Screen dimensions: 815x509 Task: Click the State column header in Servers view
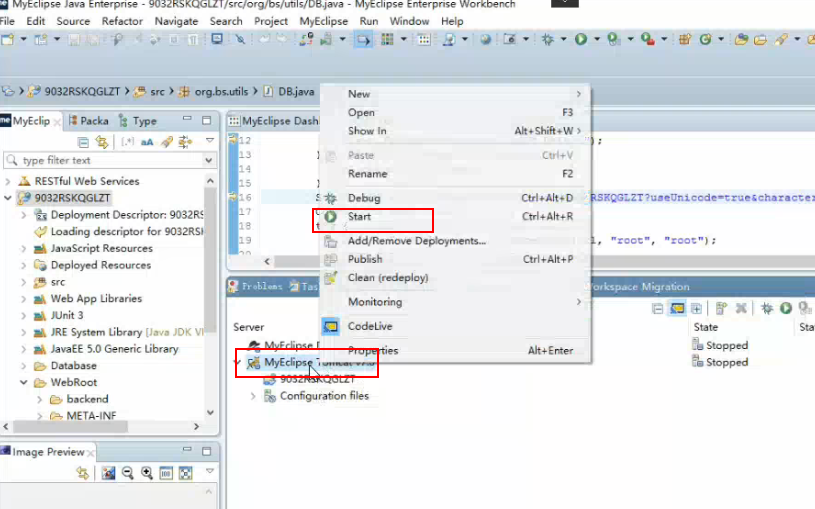705,327
